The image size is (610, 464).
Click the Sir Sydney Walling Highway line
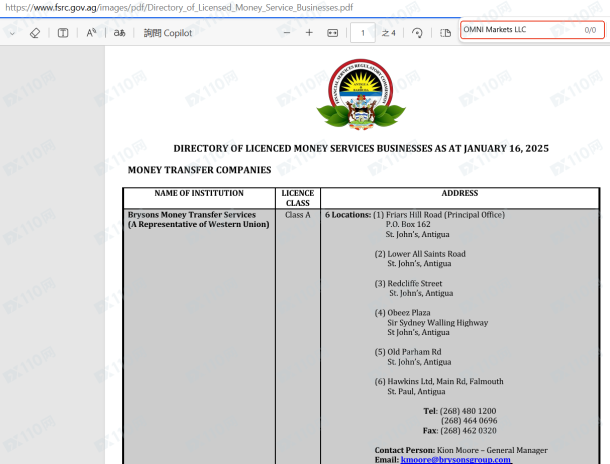[x=438, y=322]
